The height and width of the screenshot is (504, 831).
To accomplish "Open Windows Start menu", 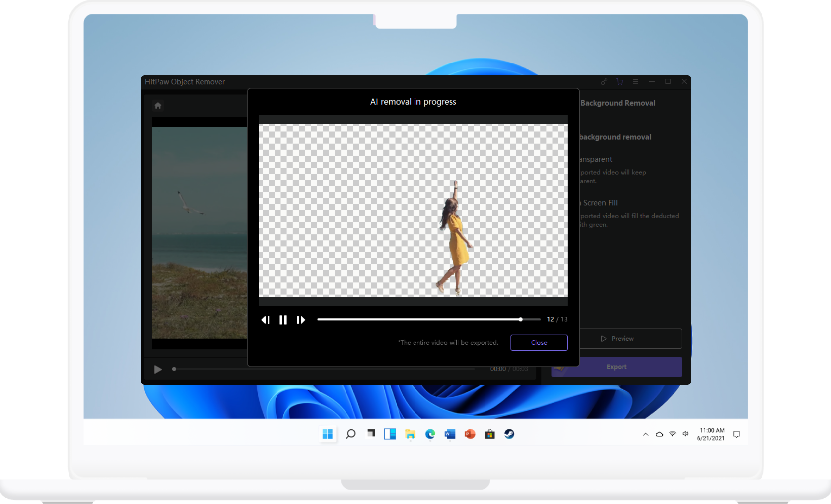I will point(328,434).
